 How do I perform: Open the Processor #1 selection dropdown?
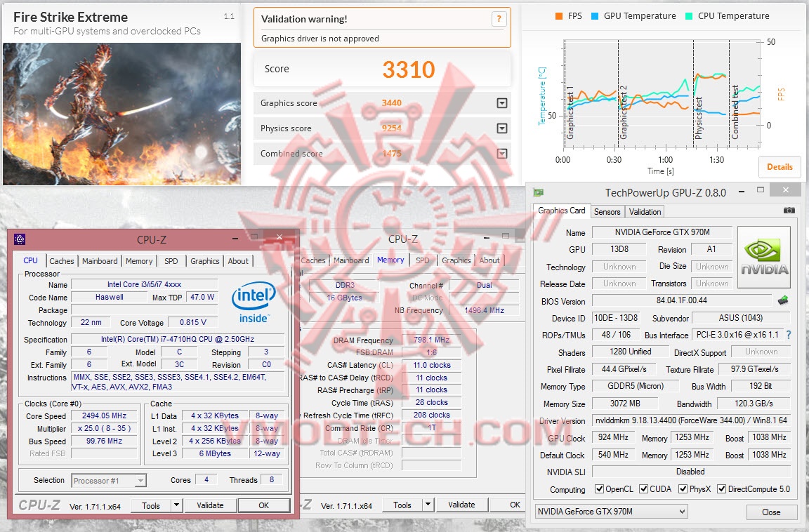(109, 481)
